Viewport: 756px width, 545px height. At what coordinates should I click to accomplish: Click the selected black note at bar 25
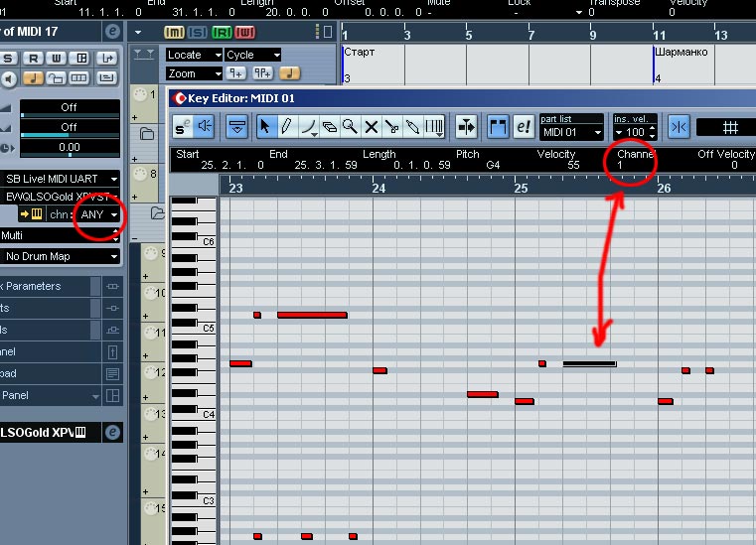(590, 363)
